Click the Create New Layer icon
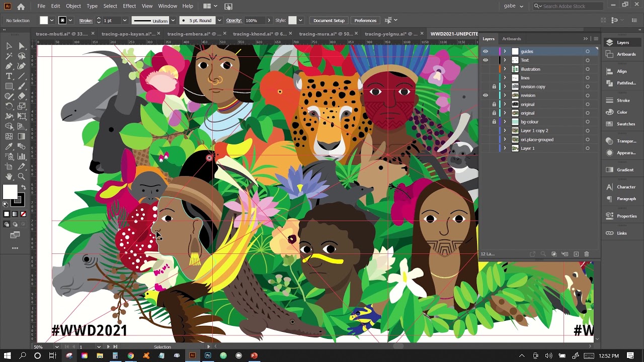Image resolution: width=644 pixels, height=362 pixels. pos(576,254)
